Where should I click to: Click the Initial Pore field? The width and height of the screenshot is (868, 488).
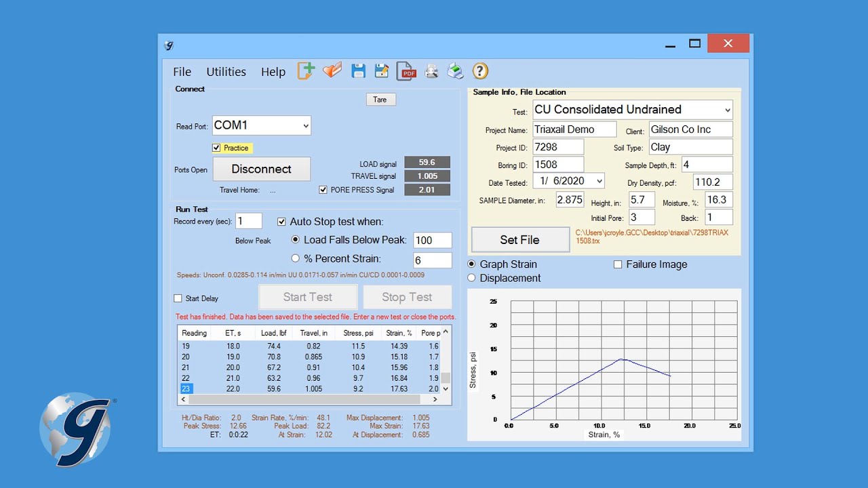point(642,218)
